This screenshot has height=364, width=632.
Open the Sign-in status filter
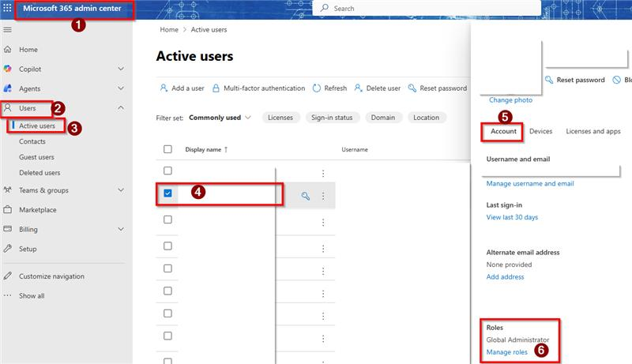coord(332,118)
